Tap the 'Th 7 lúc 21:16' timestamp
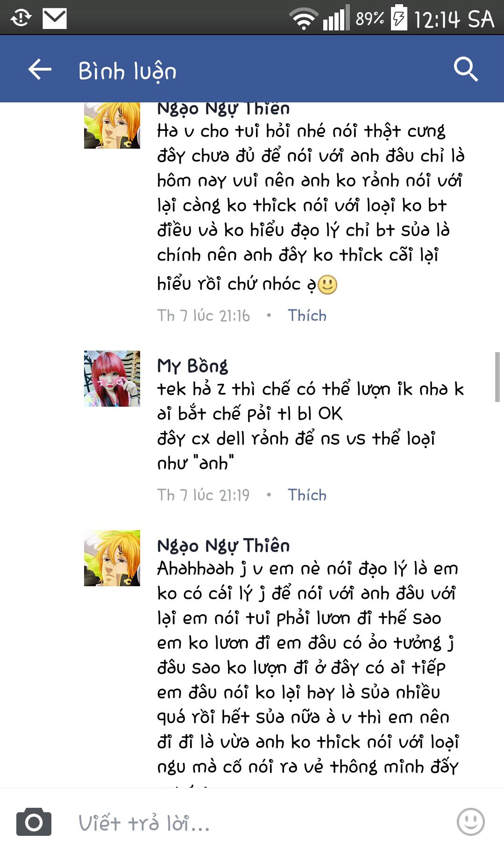The width and height of the screenshot is (504, 855). point(203,316)
